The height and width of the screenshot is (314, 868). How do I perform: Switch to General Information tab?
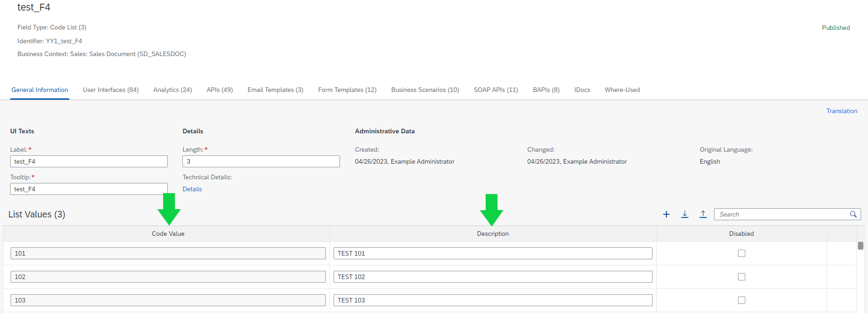[40, 90]
